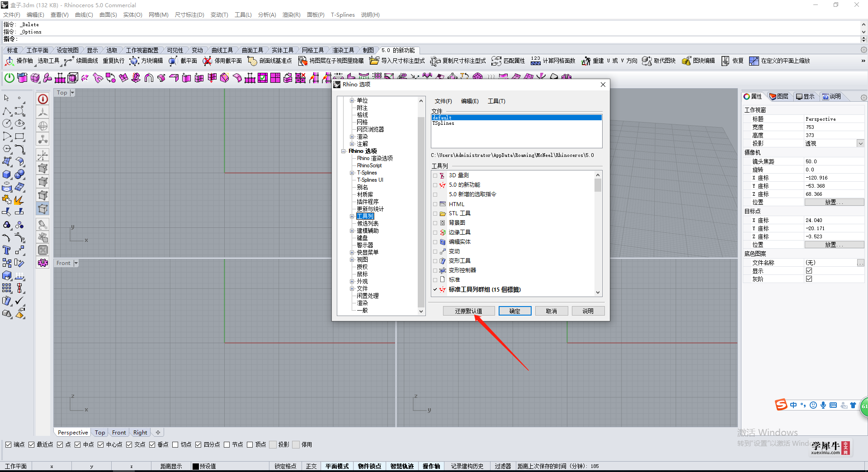The width and height of the screenshot is (868, 472).
Task: Expand the 建模辅助 tree node
Action: (352, 231)
